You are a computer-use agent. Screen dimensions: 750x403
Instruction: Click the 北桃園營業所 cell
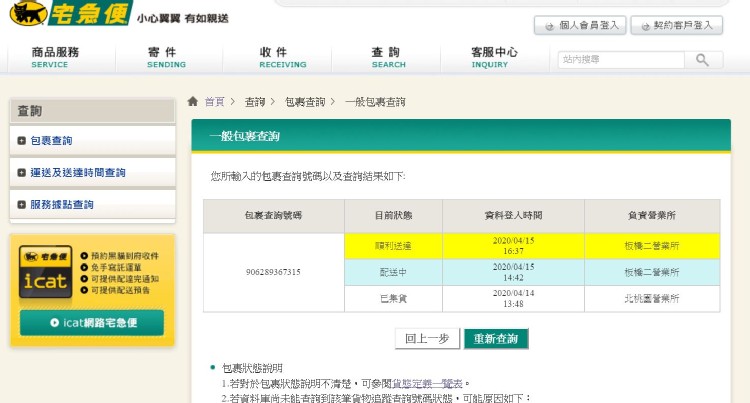(651, 299)
